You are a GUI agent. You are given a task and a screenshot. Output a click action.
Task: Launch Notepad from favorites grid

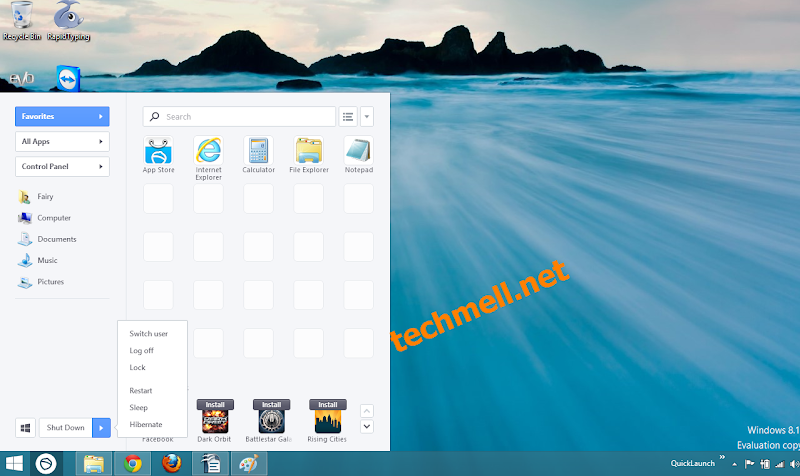coord(359,155)
